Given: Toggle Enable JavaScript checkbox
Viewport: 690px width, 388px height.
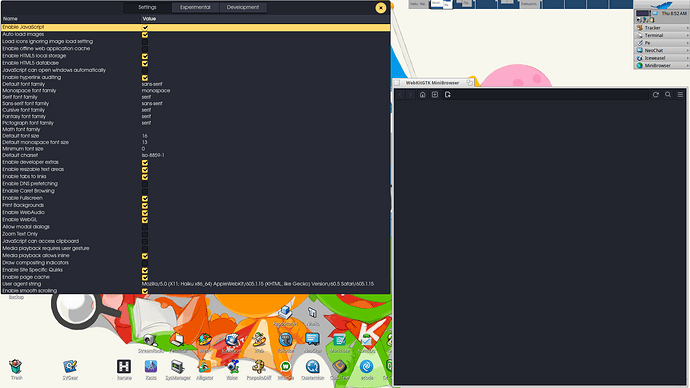Looking at the screenshot, I should tap(145, 27).
